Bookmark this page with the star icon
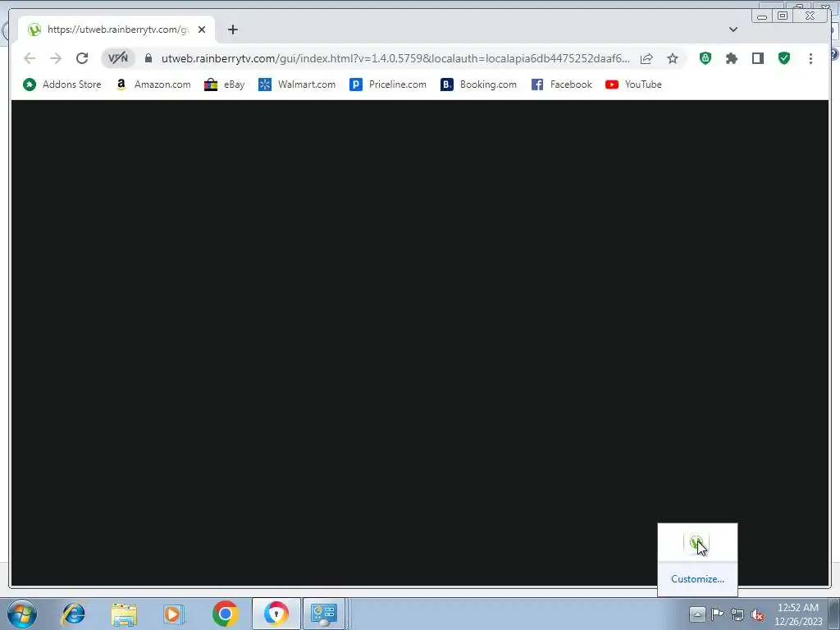 673,58
